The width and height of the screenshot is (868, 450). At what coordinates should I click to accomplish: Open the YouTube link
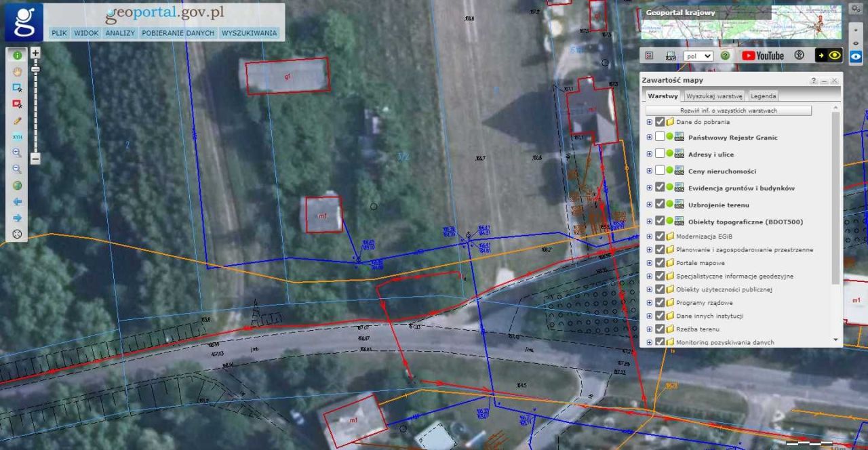click(x=763, y=56)
